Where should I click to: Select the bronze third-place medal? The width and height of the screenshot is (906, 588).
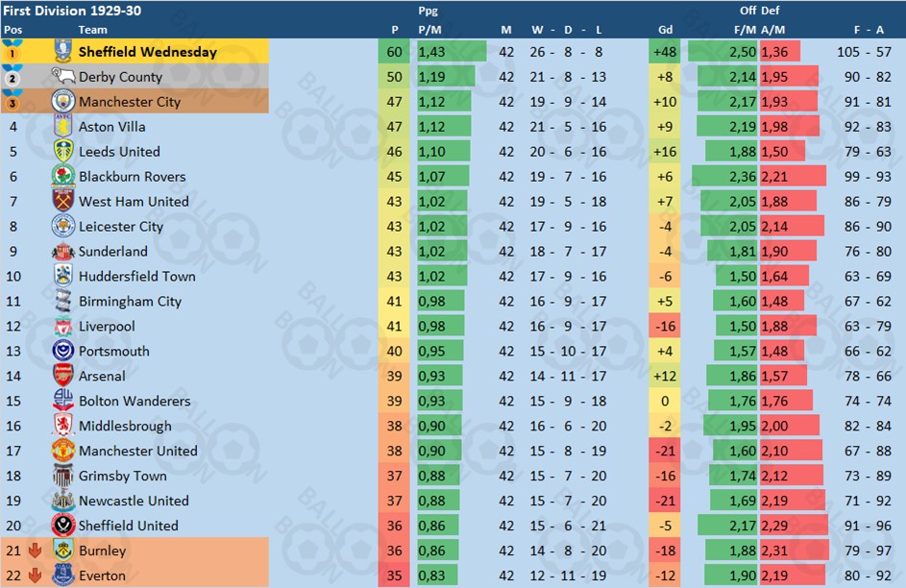[x=12, y=101]
